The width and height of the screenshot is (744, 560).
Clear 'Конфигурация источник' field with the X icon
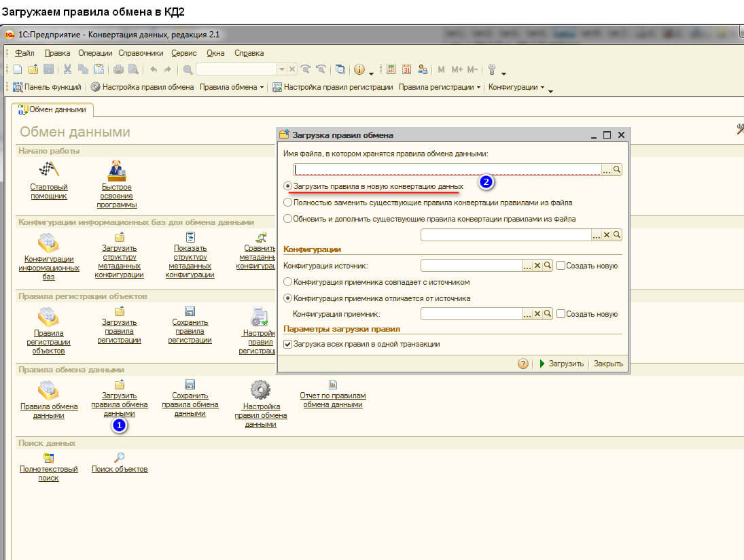click(x=537, y=266)
